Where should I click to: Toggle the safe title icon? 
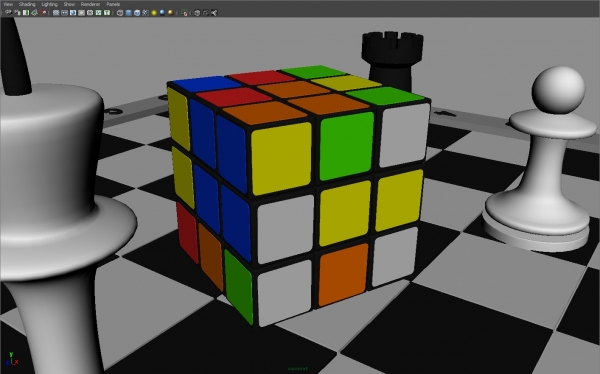click(107, 13)
